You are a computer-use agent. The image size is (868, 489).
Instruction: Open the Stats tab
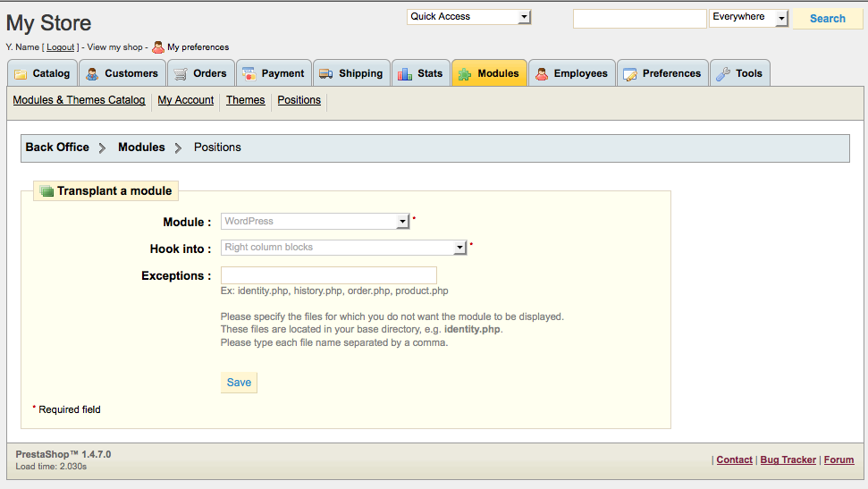421,73
